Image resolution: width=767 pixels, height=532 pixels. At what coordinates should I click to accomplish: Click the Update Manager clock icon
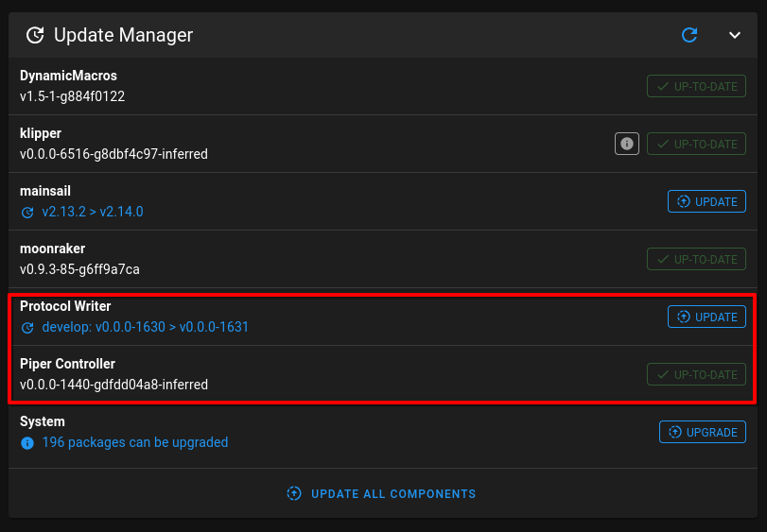coord(35,35)
